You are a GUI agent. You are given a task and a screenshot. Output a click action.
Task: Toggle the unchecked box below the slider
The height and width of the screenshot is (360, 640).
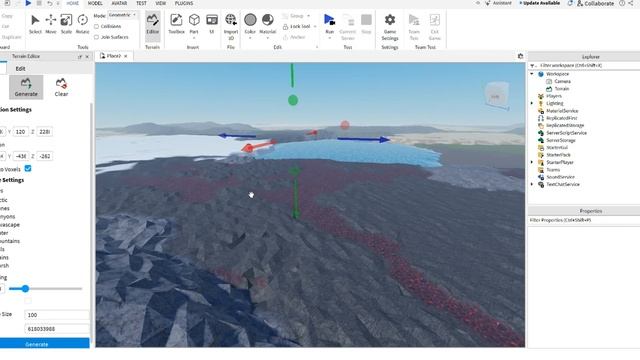coord(28,301)
